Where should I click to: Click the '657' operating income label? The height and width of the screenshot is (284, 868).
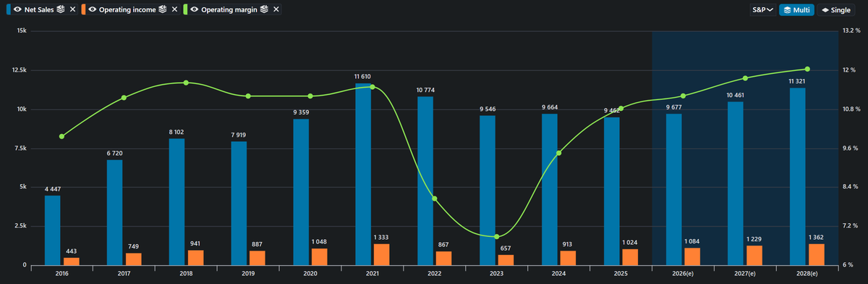(x=506, y=248)
